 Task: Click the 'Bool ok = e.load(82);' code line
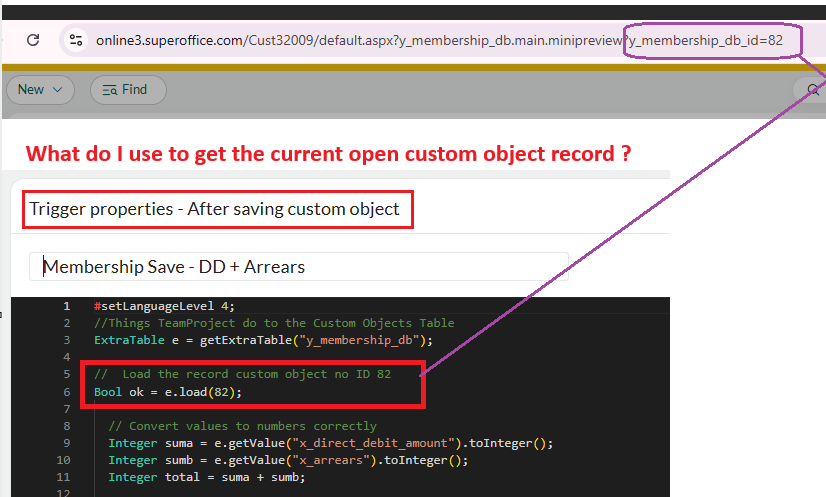coord(168,392)
